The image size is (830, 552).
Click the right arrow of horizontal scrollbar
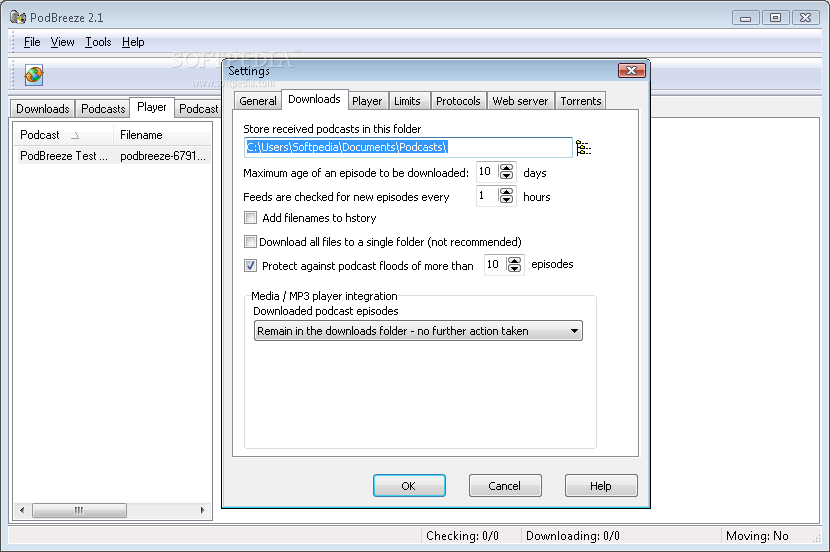click(202, 510)
